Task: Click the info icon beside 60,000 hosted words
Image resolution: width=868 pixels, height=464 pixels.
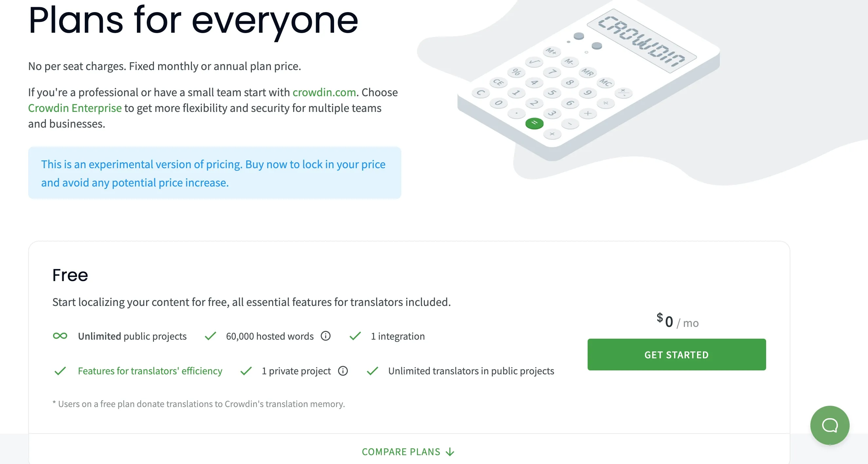Action: point(326,336)
